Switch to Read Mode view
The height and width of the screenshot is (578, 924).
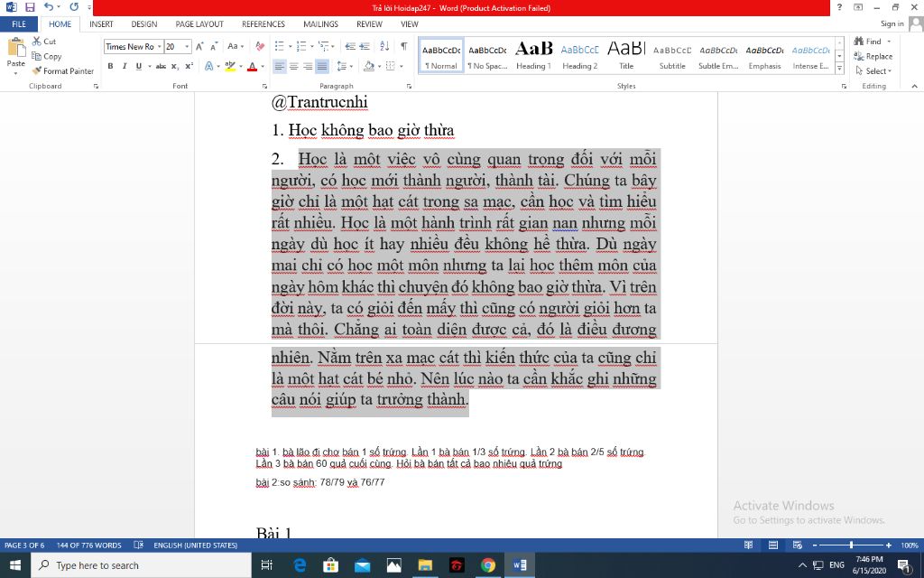748,545
